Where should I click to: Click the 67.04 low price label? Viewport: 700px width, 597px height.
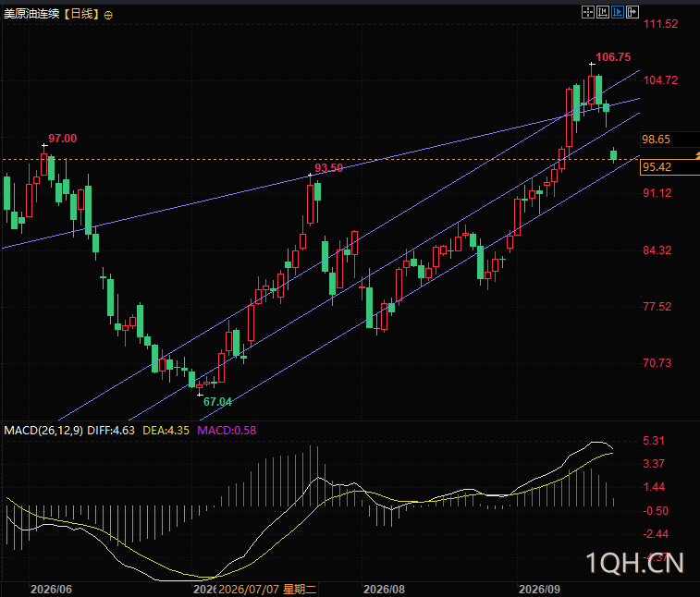(217, 402)
